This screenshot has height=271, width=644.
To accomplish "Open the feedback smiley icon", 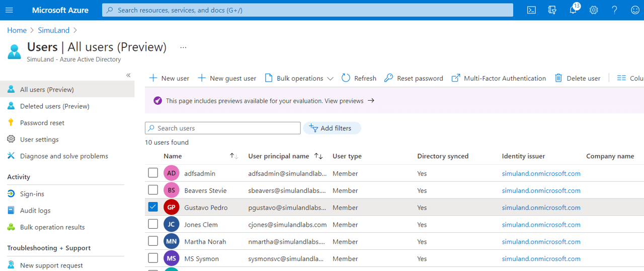I will [635, 10].
